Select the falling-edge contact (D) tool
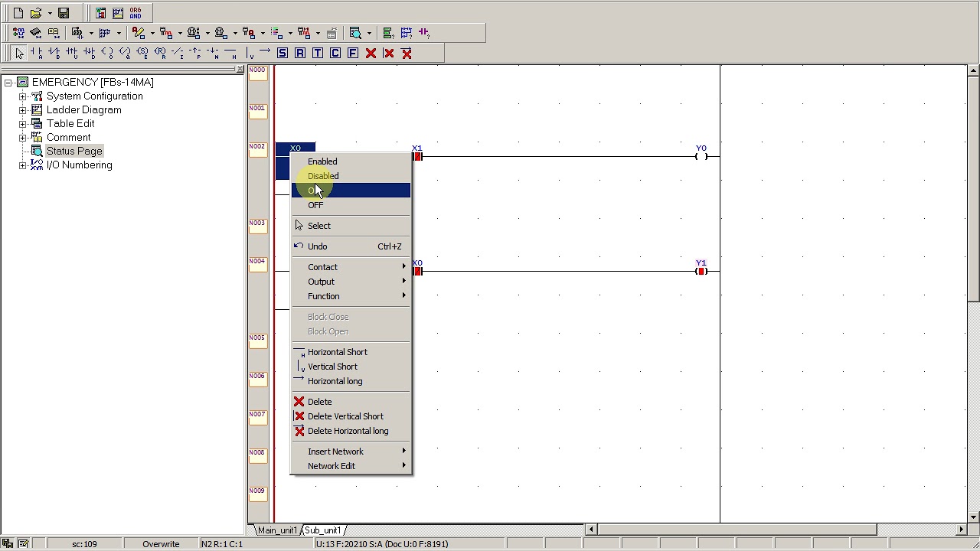980x551 pixels. 89,53
